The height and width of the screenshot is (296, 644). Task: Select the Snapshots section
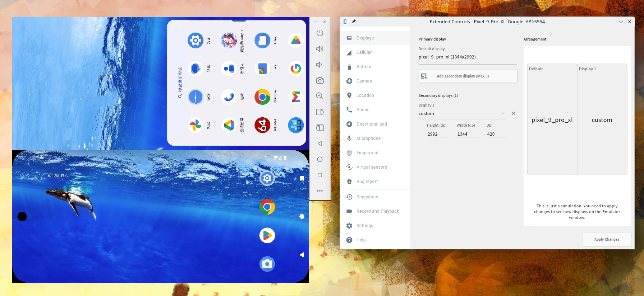coord(367,197)
